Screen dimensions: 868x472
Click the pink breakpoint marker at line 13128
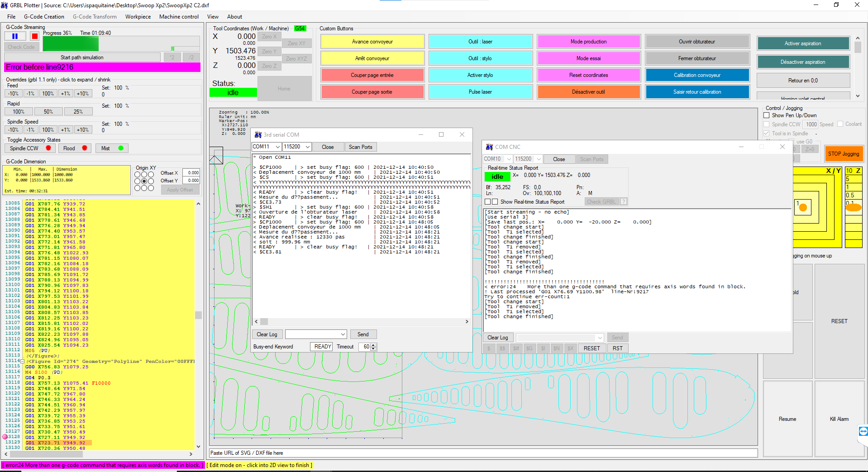pyautogui.click(x=5, y=437)
